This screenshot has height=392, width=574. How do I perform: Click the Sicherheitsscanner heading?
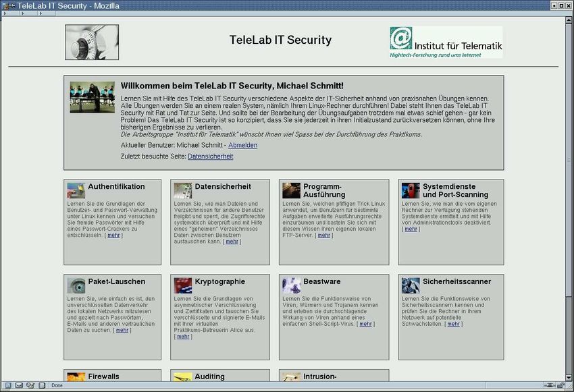click(x=457, y=281)
